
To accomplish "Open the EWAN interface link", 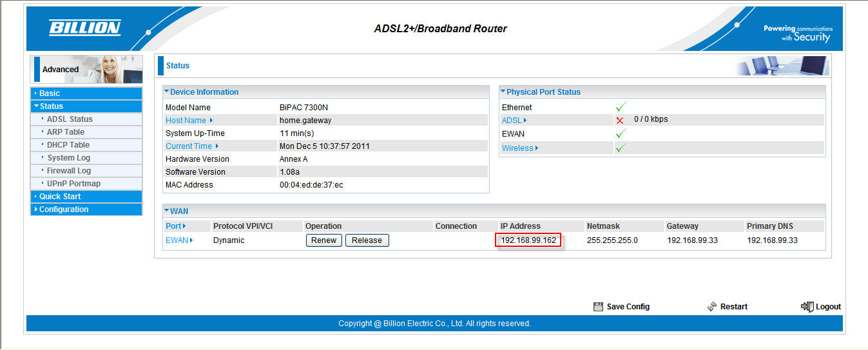I will (x=179, y=240).
